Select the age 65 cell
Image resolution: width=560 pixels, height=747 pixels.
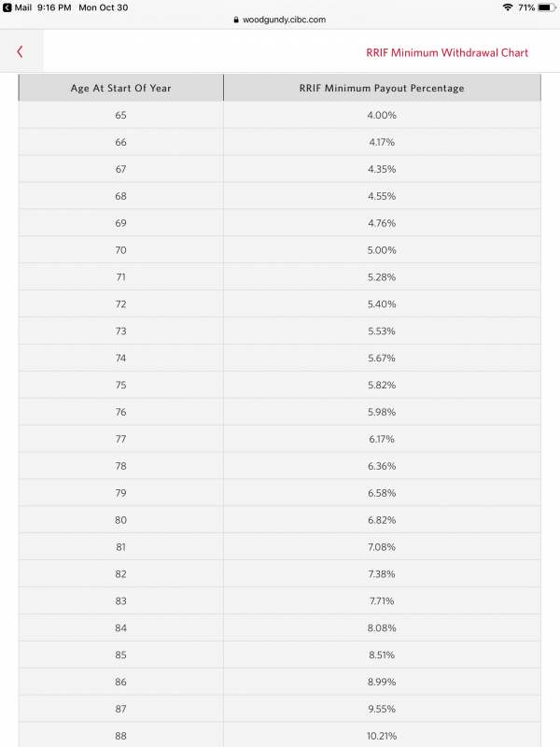121,115
